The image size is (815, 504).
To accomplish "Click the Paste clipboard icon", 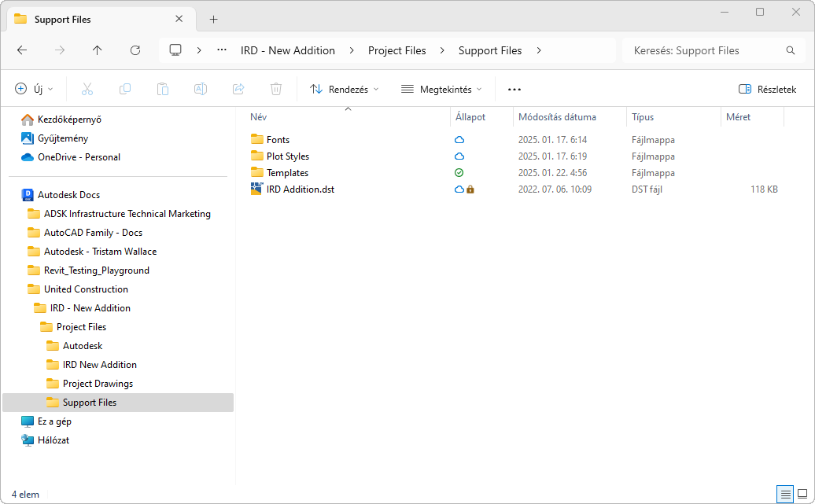I will [x=163, y=89].
